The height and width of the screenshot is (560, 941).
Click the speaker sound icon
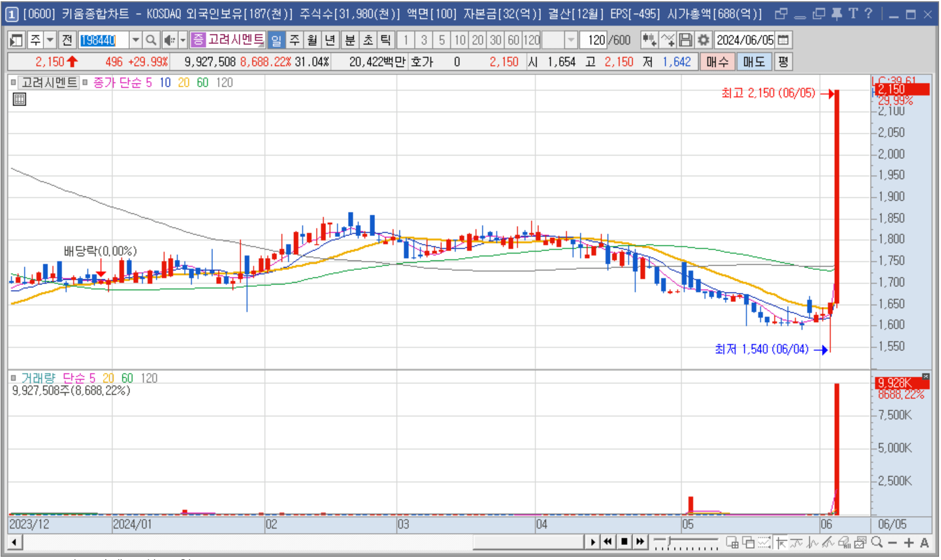pos(169,40)
